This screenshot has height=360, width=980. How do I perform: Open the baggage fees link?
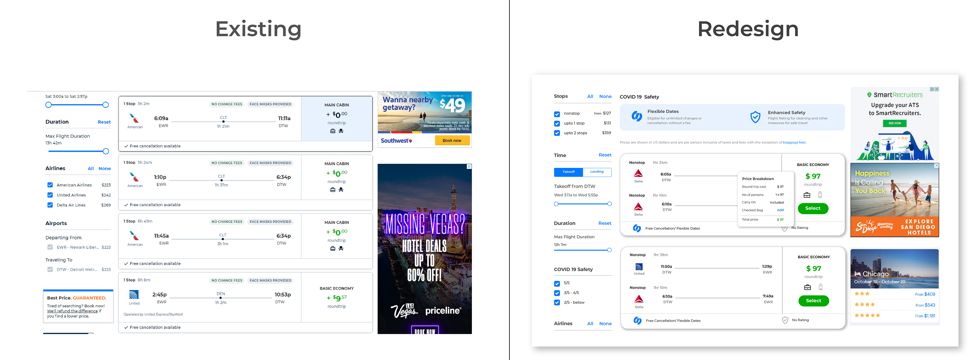(794, 143)
